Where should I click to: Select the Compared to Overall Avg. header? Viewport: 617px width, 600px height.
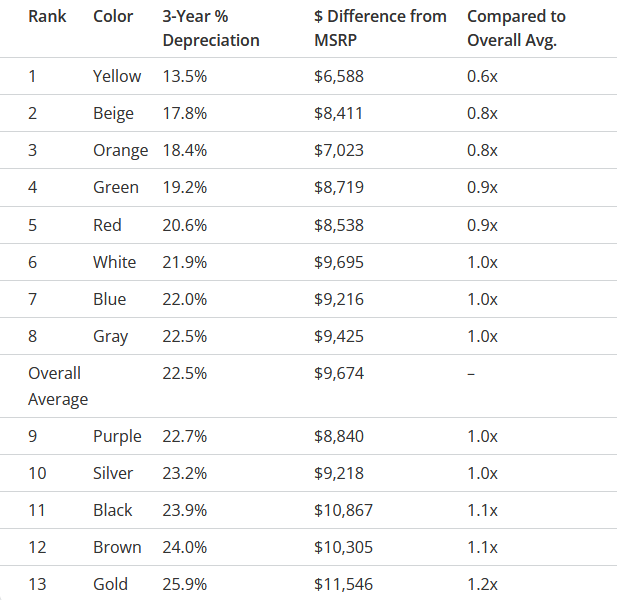click(516, 28)
